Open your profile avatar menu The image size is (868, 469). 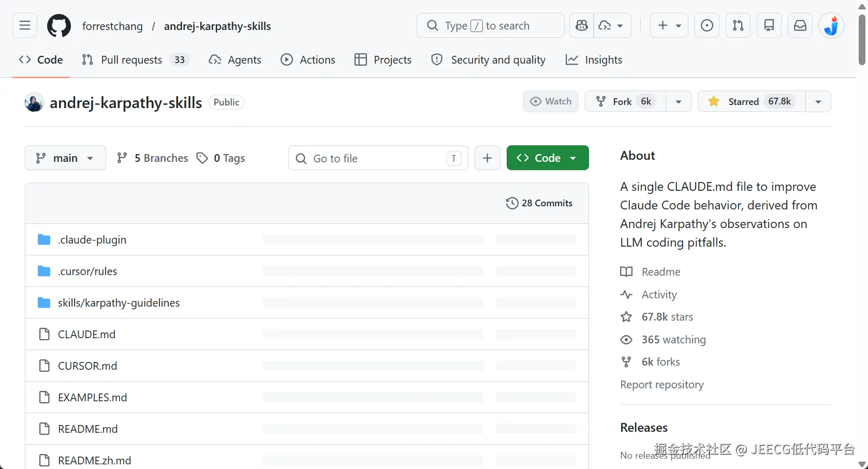pos(831,25)
